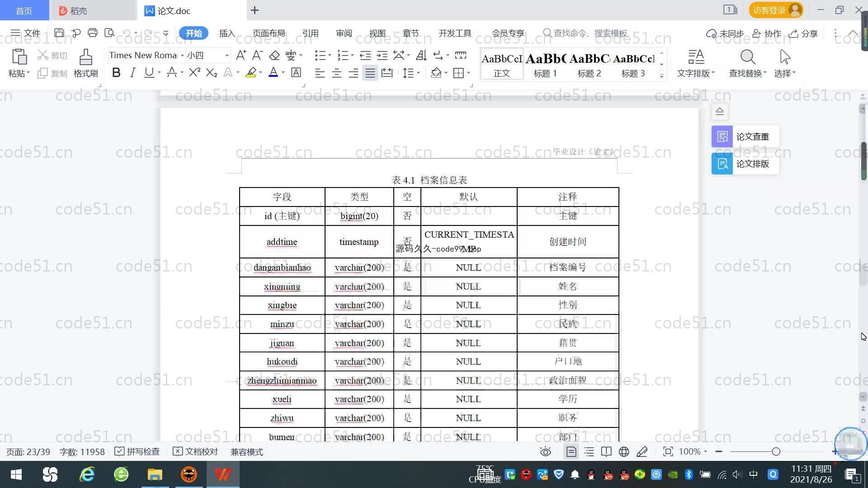Click table cell danganbianhao
Image resolution: width=868 pixels, height=488 pixels.
click(x=282, y=267)
